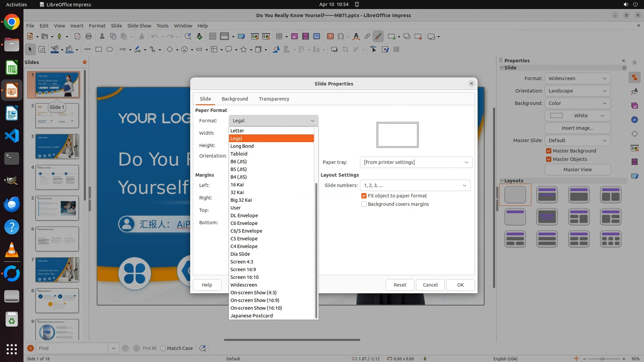This screenshot has height=362, width=644.
Task: Open VLC media player from dock
Action: click(12, 250)
